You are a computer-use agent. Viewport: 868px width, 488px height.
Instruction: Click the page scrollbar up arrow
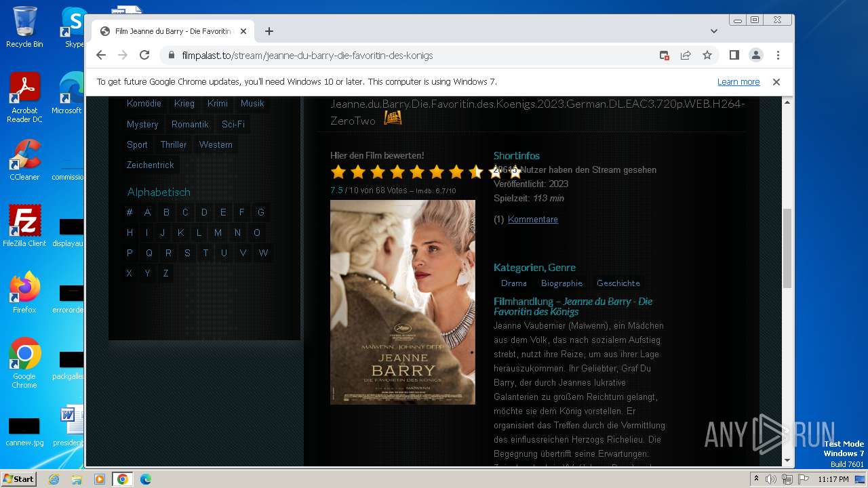787,102
